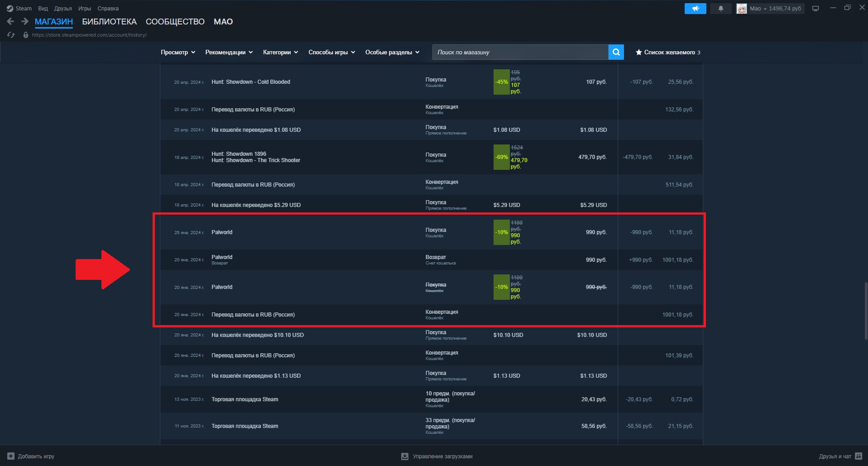Select 'На кошелёк переведено $10.10 USD'
This screenshot has height=466, width=868.
(x=258, y=335)
